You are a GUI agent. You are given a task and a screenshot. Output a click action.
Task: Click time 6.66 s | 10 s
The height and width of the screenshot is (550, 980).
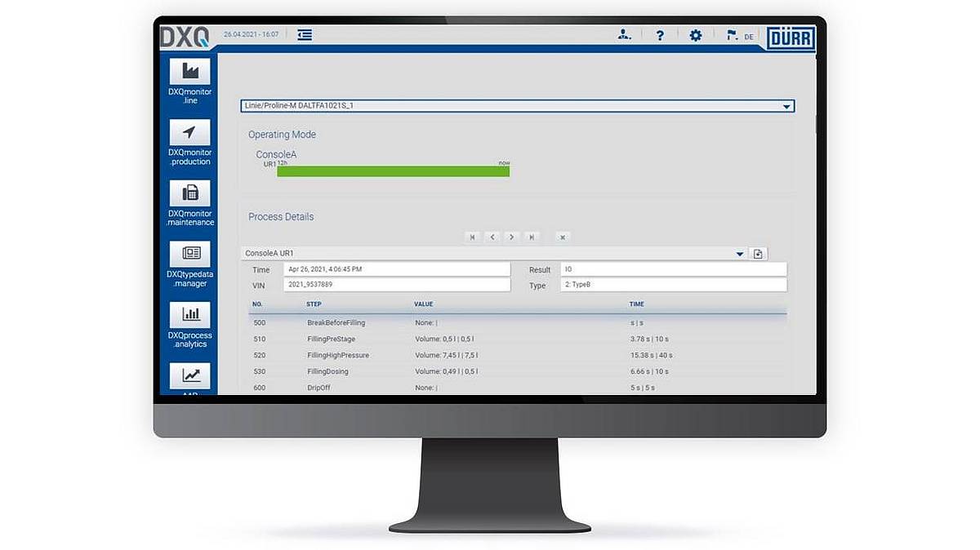650,371
